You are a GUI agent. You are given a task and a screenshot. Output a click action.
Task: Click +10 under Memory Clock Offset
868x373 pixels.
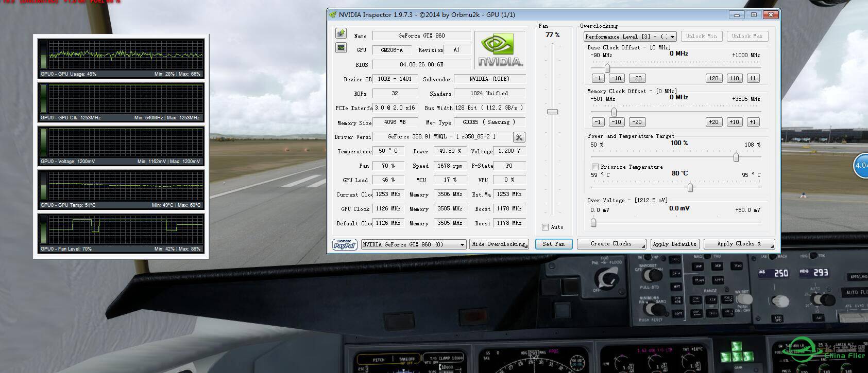click(734, 122)
